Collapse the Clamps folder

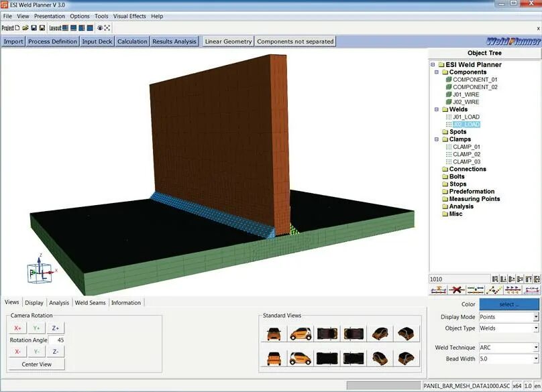click(437, 139)
